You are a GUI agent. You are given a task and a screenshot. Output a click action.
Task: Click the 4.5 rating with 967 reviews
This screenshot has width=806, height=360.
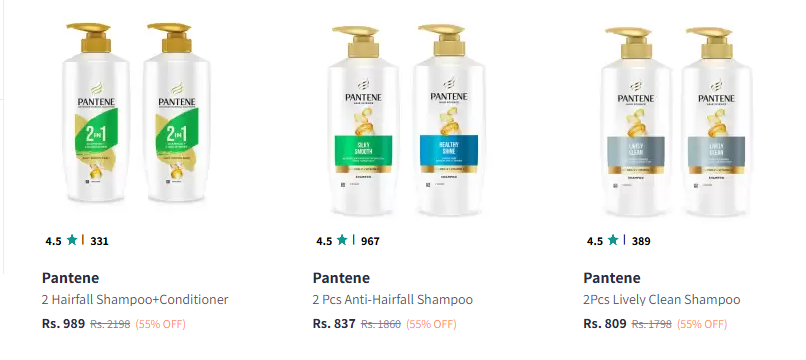[324, 241]
